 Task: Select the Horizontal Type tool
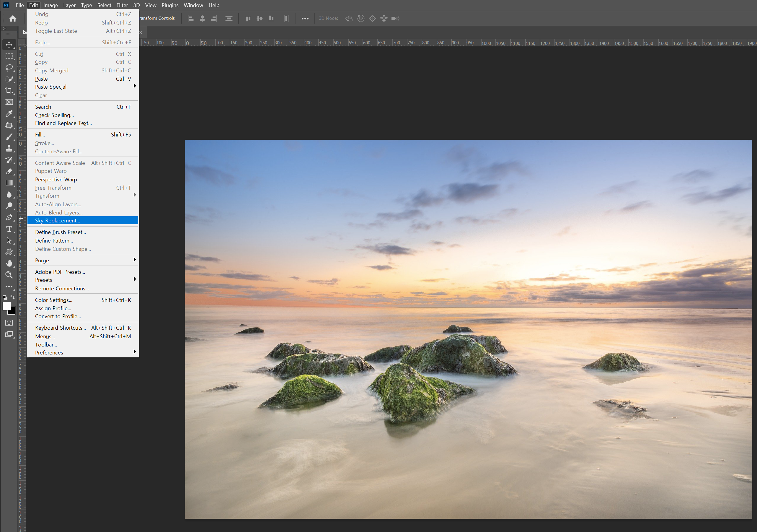click(x=9, y=229)
